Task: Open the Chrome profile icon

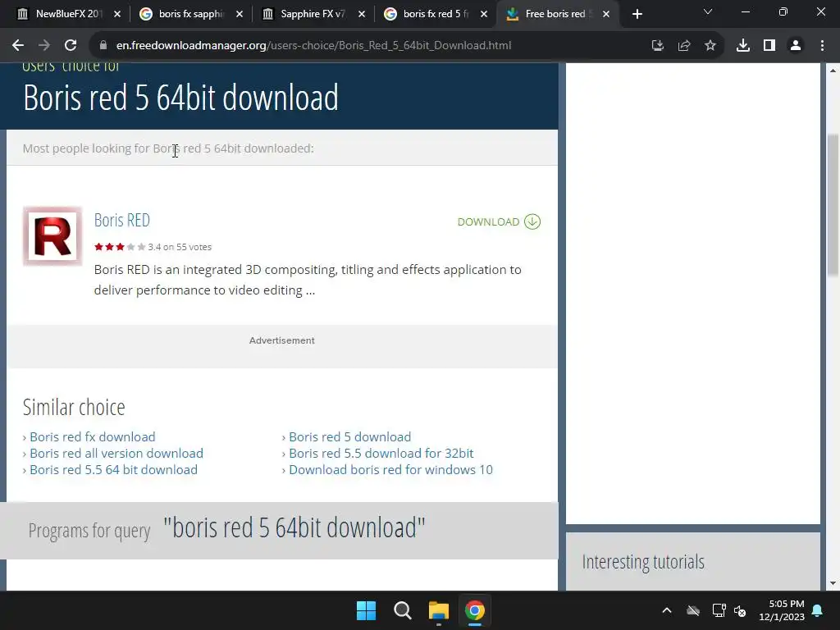Action: [x=796, y=46]
